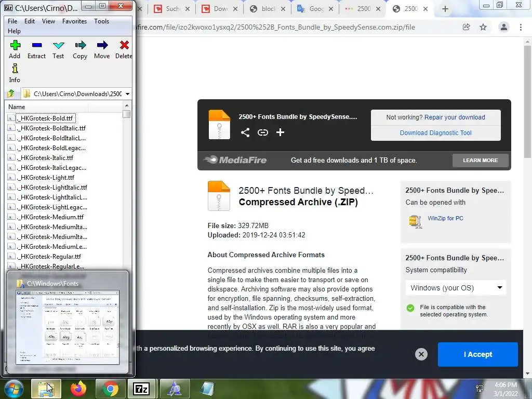Screen dimensions: 532x399
Task: Click the Fonts window taskbar icon
Action: 175,389
